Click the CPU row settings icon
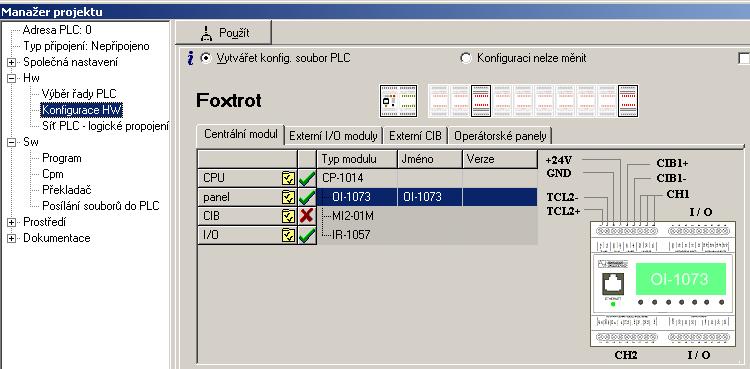This screenshot has height=369, width=750. (x=288, y=178)
